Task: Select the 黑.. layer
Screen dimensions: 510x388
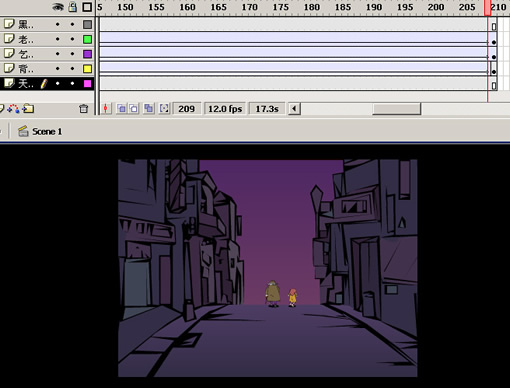Action: point(47,24)
